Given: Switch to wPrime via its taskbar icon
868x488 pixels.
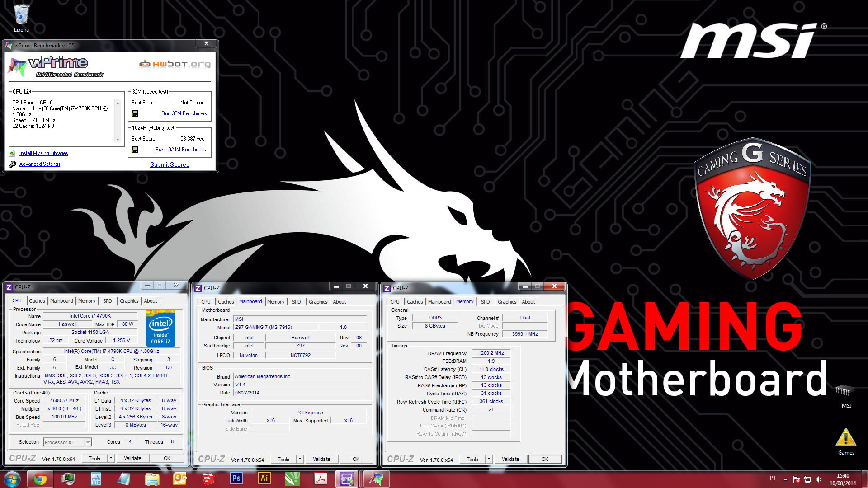Looking at the screenshot, I should [376, 479].
